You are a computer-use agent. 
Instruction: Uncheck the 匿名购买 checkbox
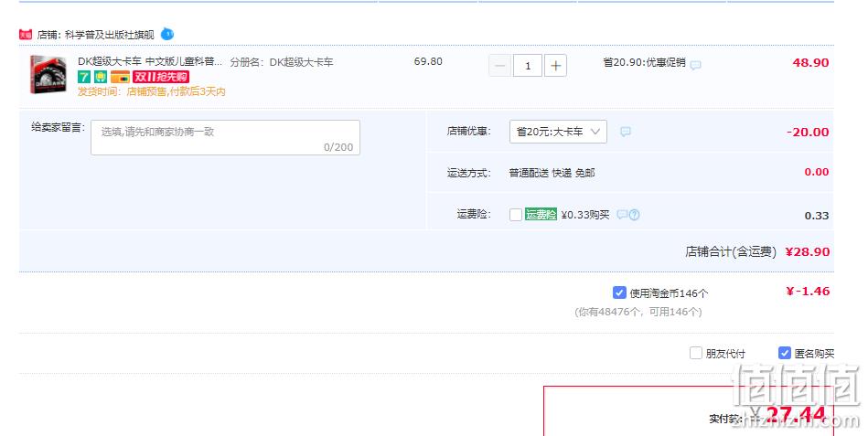pos(785,353)
